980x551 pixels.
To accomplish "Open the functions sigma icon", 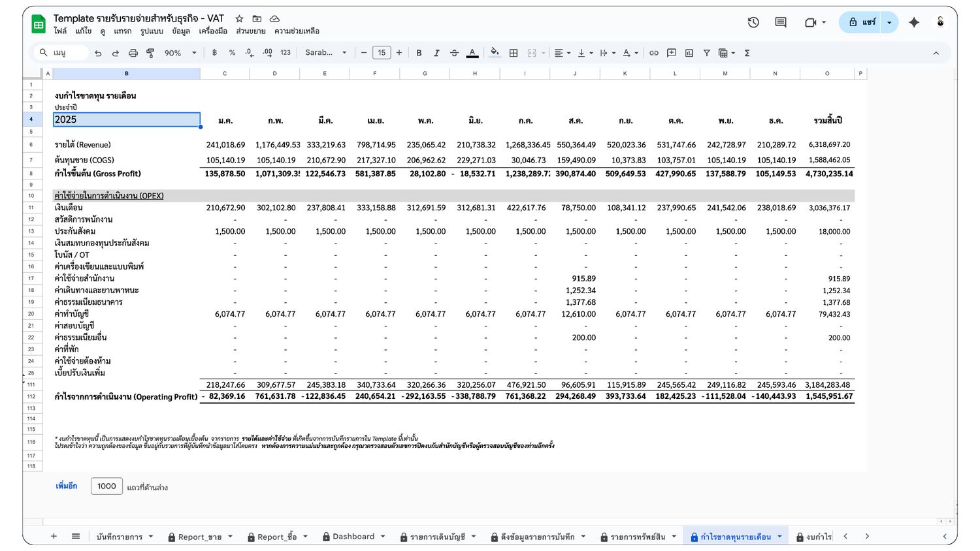I will pos(747,53).
